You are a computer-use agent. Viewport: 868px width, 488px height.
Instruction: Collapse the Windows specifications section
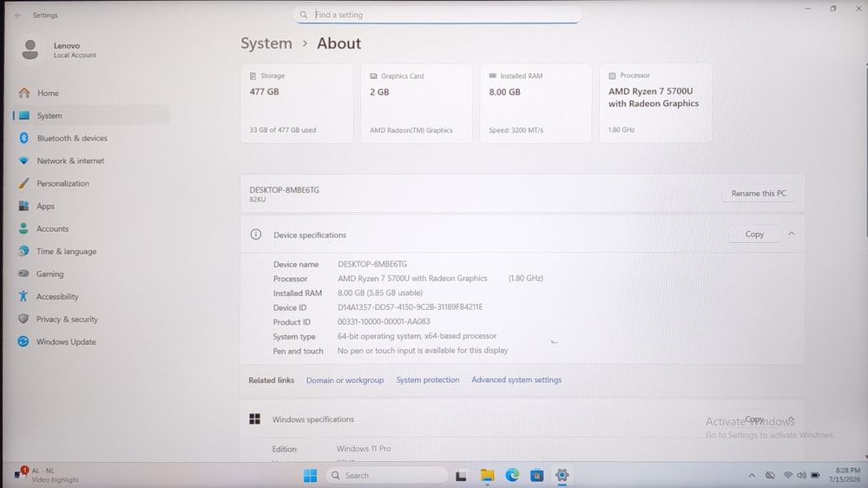point(792,419)
